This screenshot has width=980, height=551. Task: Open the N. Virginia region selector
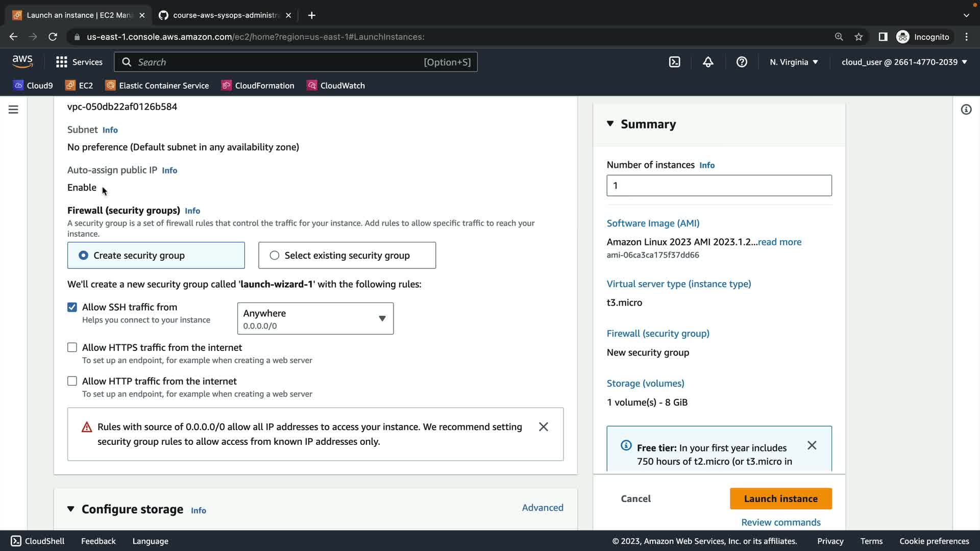click(x=794, y=62)
